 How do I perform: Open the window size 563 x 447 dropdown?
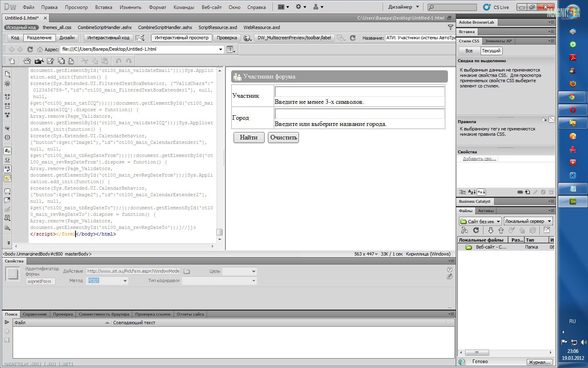pyautogui.click(x=366, y=254)
